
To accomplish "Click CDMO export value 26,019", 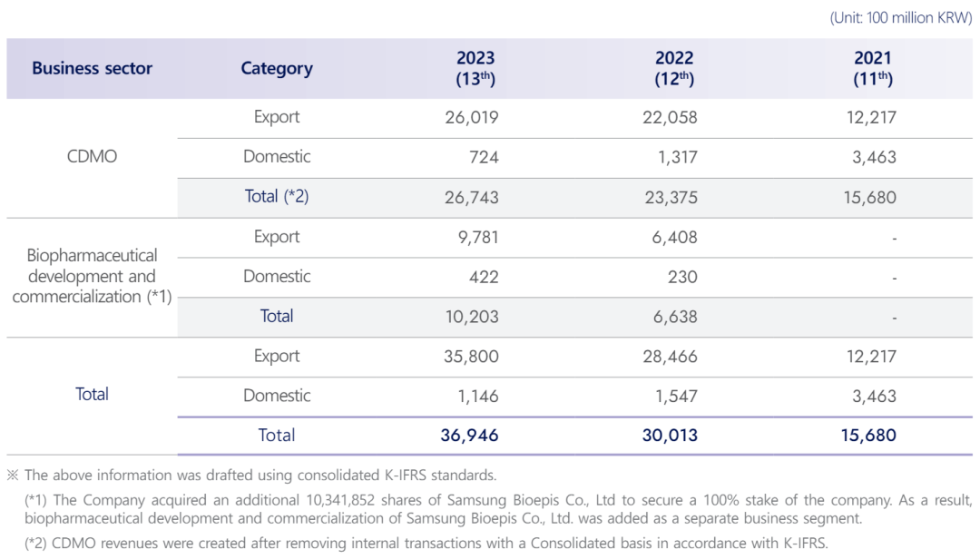I will pyautogui.click(x=472, y=117).
